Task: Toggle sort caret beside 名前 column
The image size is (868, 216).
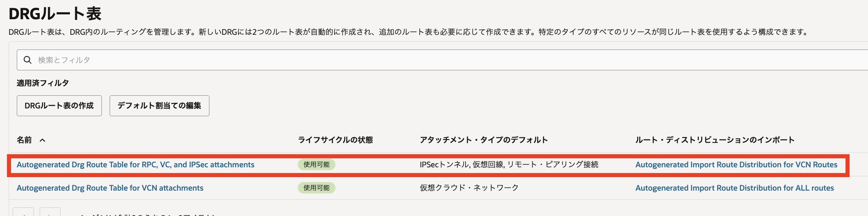Action: (x=43, y=140)
